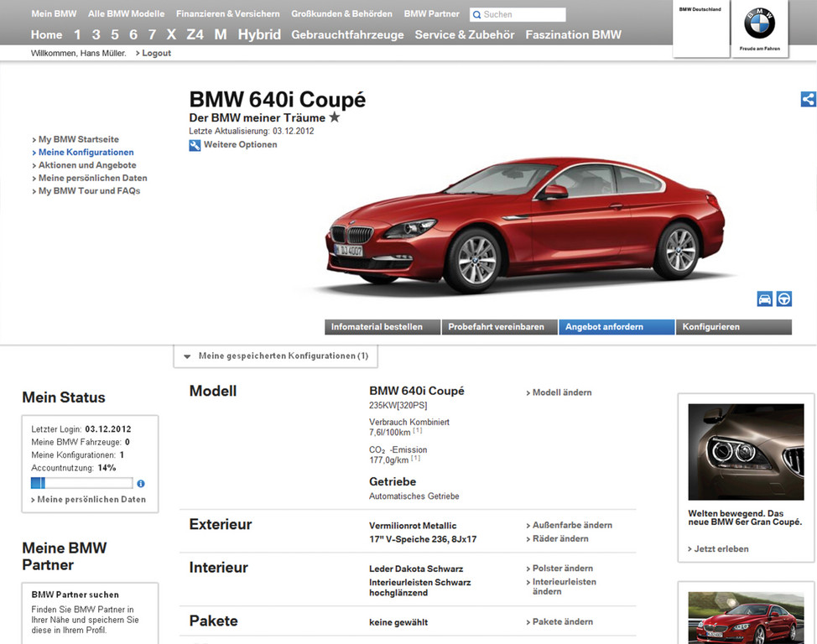Click Welten bewegend Gran Coupé headline
Image resolution: width=817 pixels, height=644 pixels.
[x=745, y=517]
